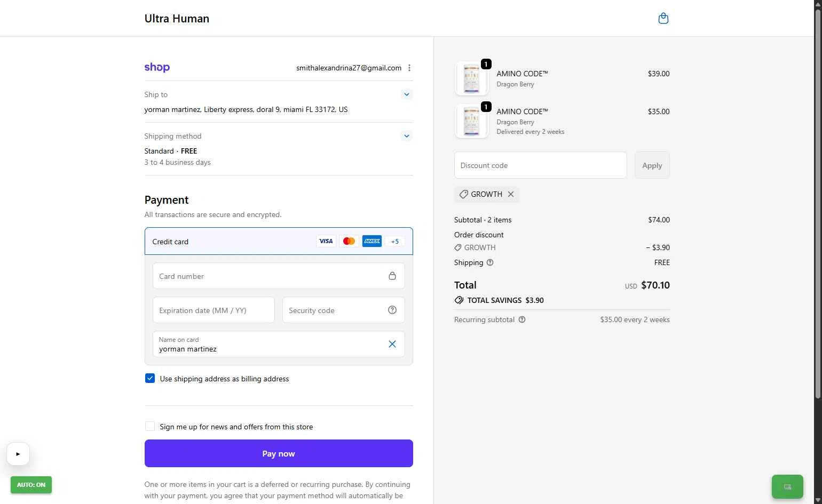
Task: Click the Apply discount button
Action: tap(652, 165)
